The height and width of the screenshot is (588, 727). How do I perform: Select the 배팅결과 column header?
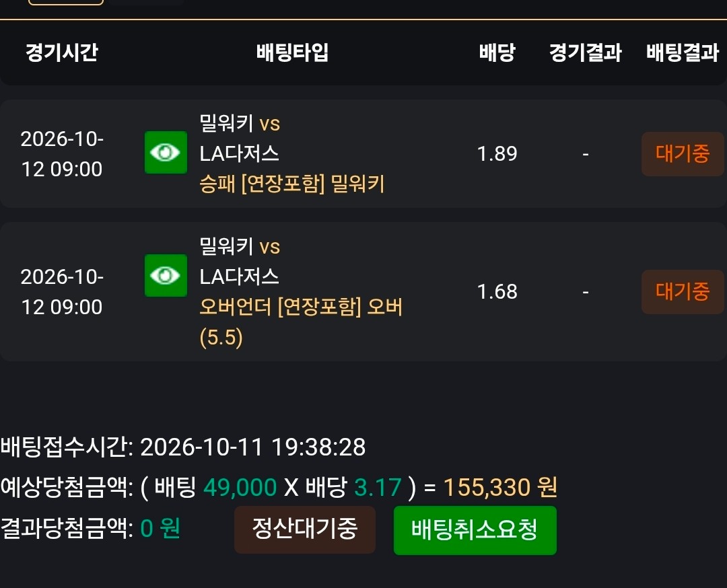pos(683,52)
